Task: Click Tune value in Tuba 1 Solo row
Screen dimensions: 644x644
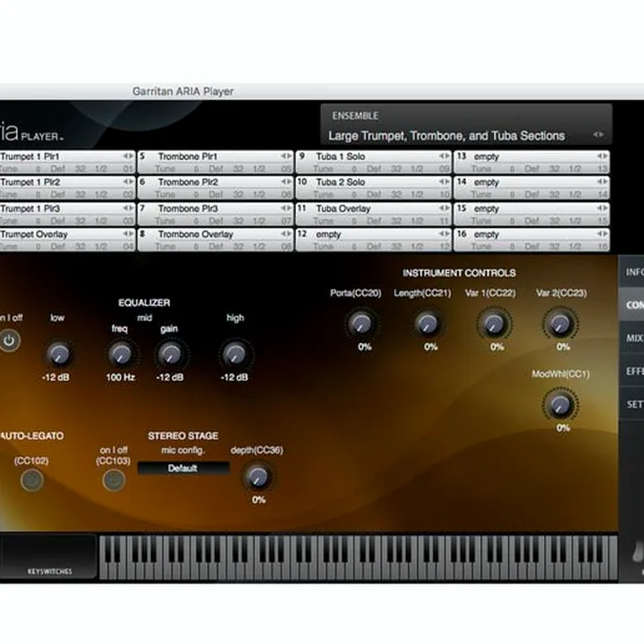Action: click(x=354, y=169)
